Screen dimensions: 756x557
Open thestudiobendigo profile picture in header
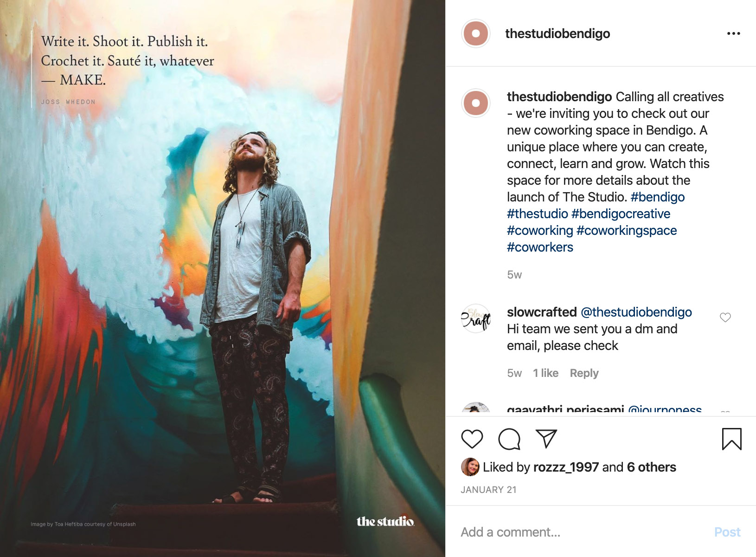pos(475,33)
